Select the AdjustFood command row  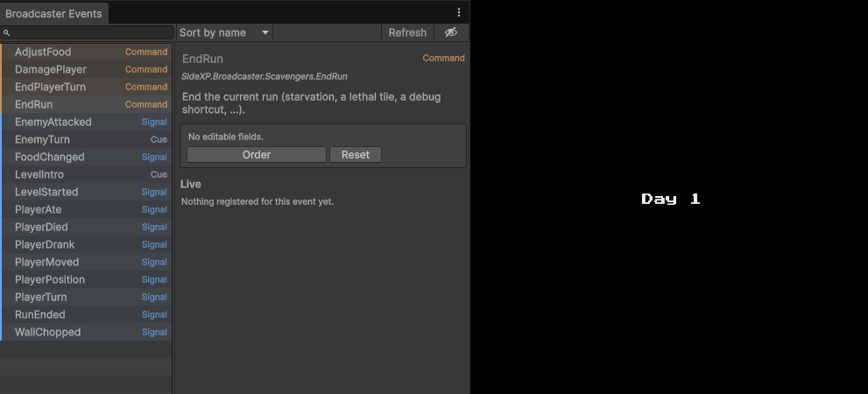86,52
